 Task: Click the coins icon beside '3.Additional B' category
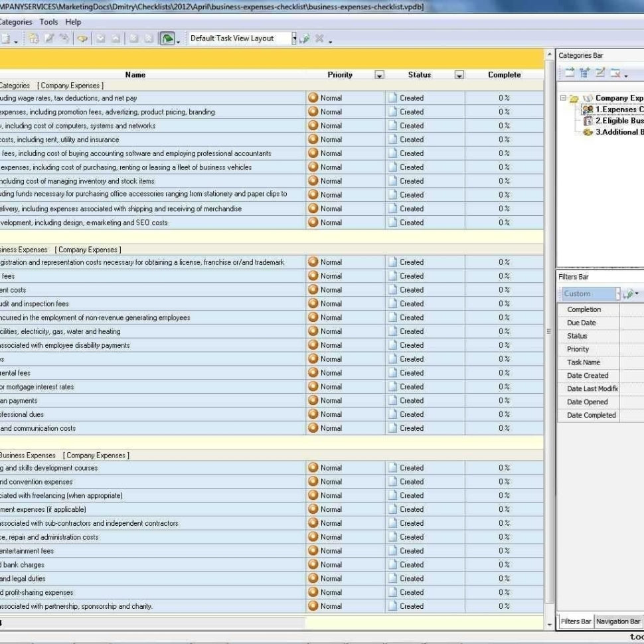589,132
